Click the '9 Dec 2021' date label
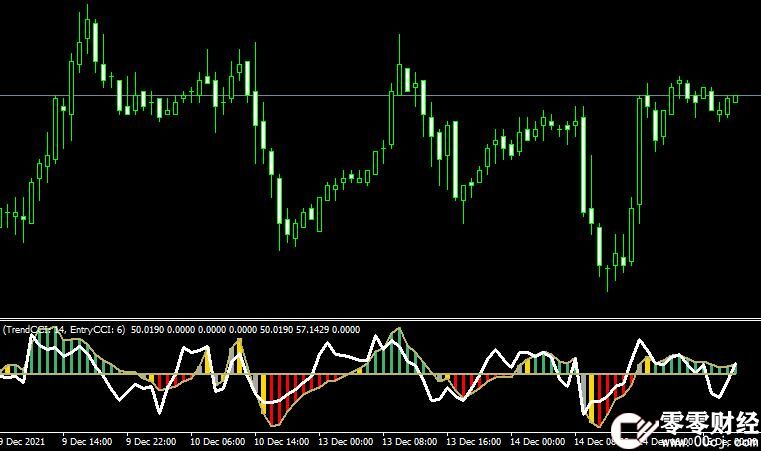761x451 pixels. click(23, 442)
